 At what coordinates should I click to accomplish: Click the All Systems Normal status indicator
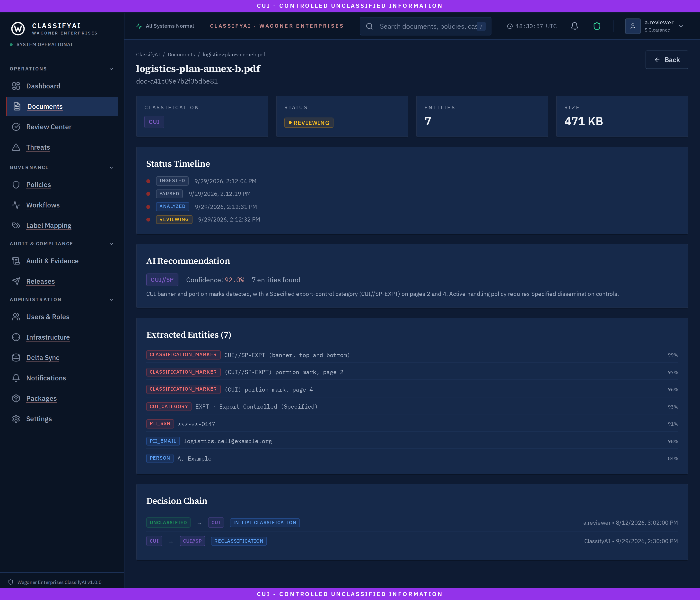(165, 26)
